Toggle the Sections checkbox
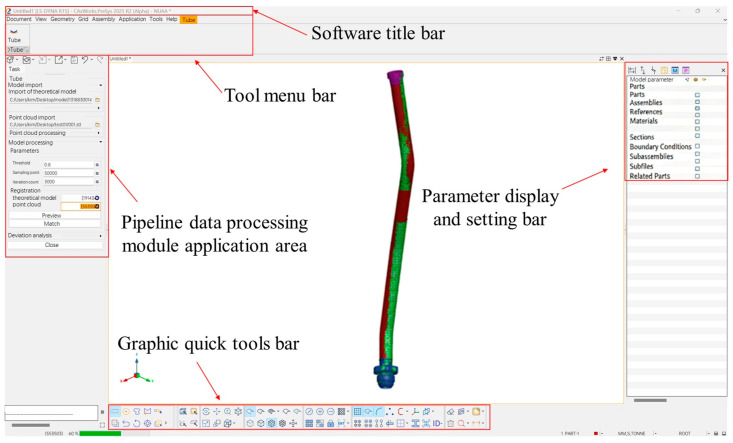The height and width of the screenshot is (443, 733). [x=697, y=136]
